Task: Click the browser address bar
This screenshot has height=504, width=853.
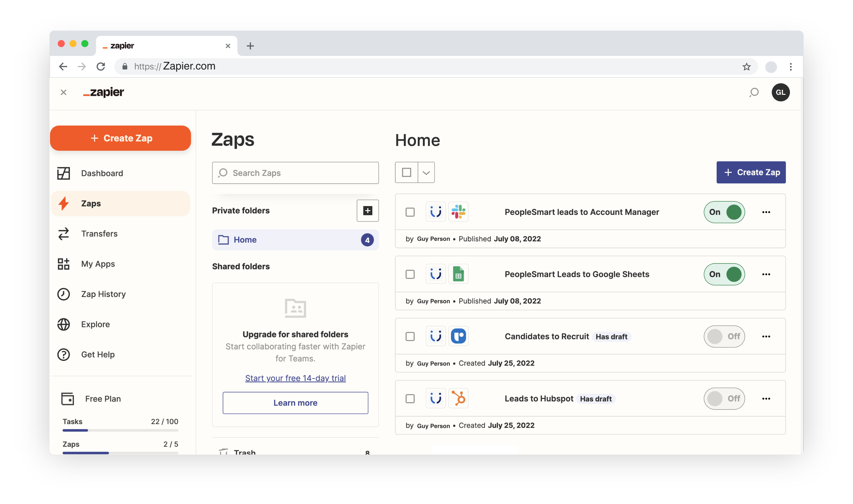Action: click(436, 67)
